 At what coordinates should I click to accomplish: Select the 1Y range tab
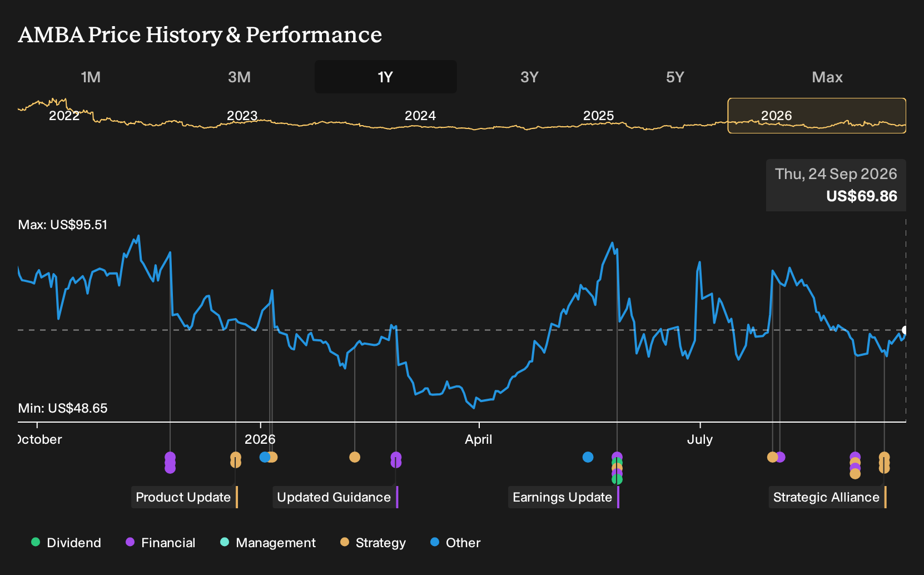point(385,77)
